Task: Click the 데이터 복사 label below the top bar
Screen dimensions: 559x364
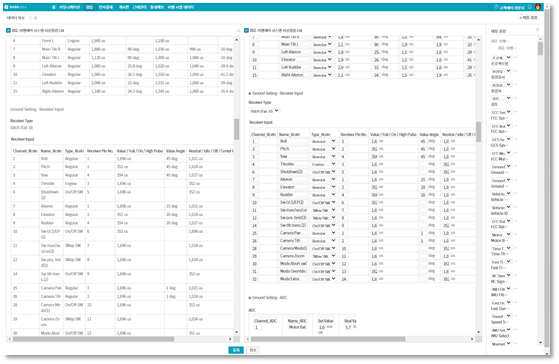Action: click(16, 18)
